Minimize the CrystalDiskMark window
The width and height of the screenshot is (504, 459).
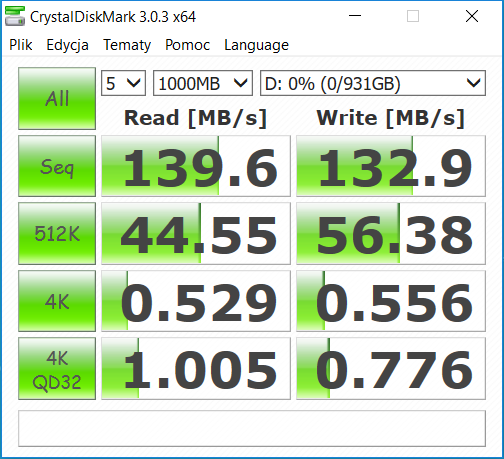click(355, 16)
